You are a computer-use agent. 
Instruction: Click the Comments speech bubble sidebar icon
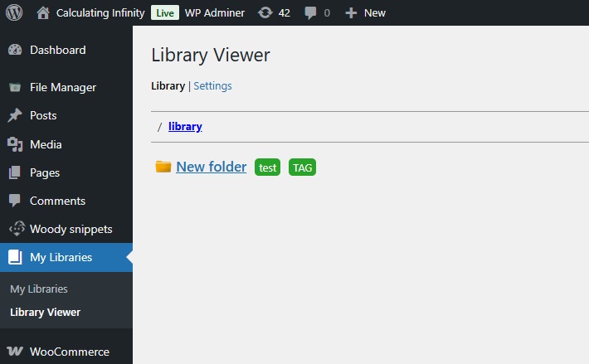click(x=15, y=201)
